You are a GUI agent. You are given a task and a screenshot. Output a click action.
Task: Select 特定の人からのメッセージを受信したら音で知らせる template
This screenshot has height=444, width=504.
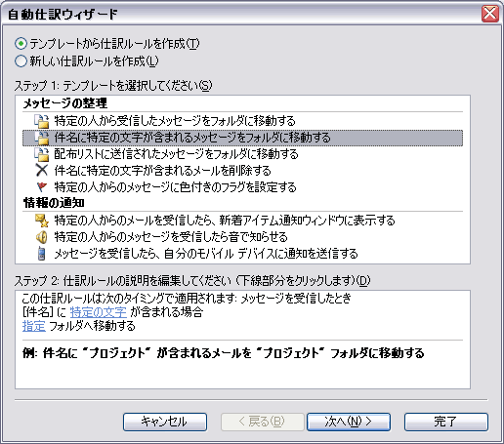[x=242, y=237]
